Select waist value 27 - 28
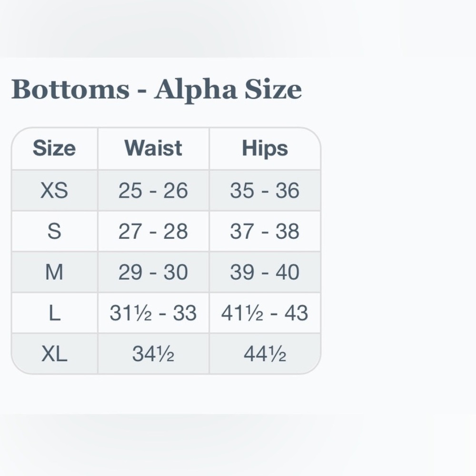 click(153, 231)
